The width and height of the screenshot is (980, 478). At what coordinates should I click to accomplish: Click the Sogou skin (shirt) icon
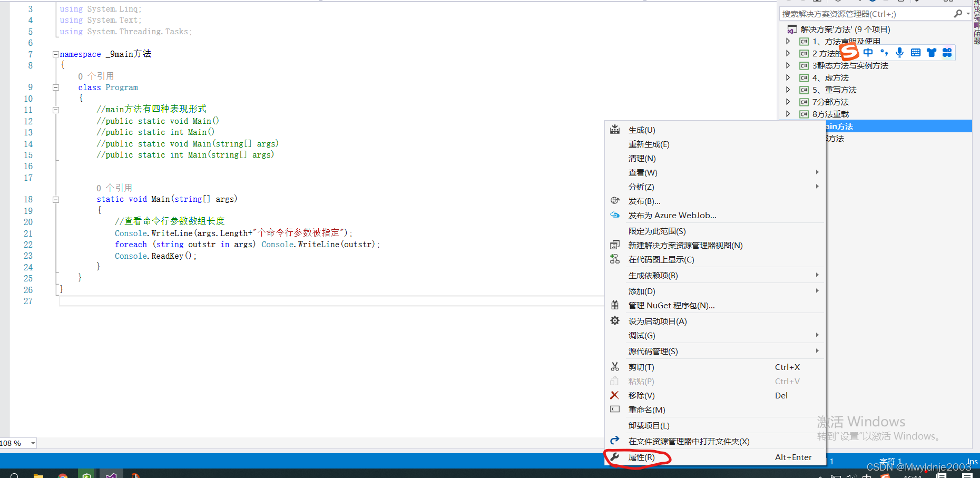pyautogui.click(x=932, y=52)
